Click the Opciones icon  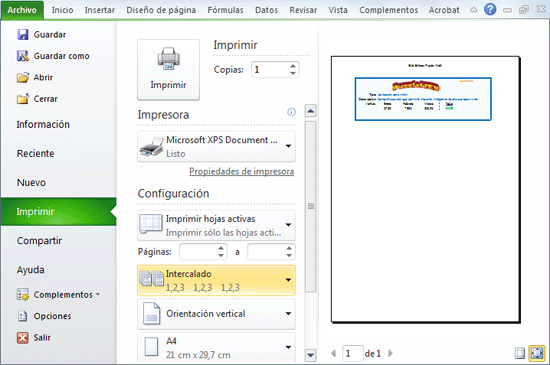23,316
